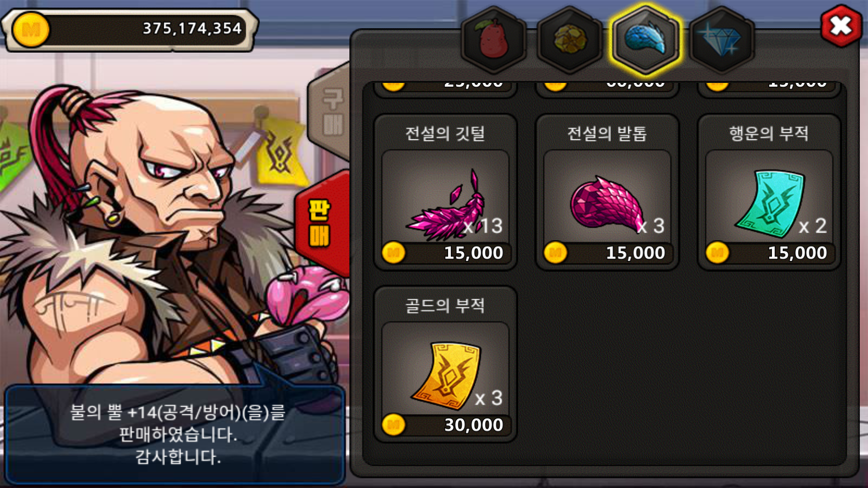Tap the 375,174,354 gold balance bar
Viewport: 868px width, 488px height.
[129, 29]
